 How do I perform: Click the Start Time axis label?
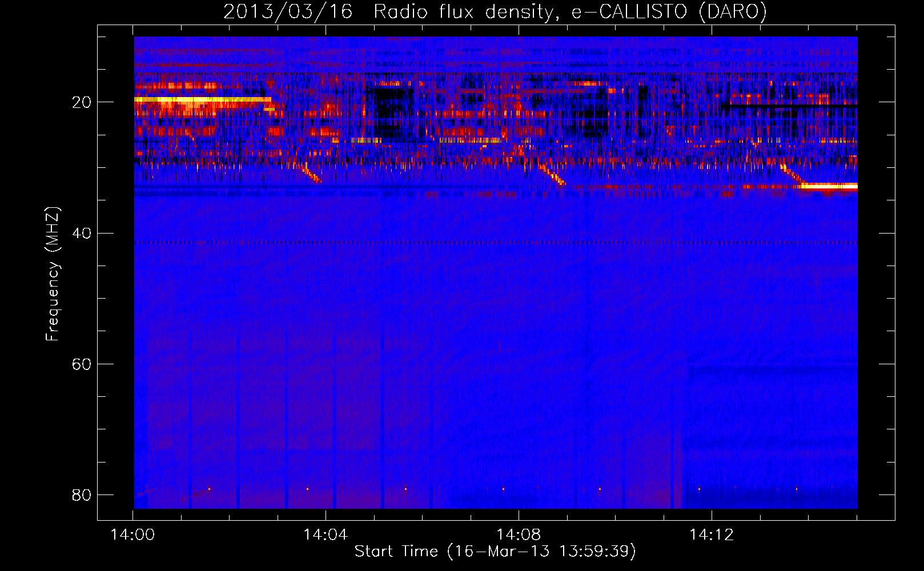pos(495,551)
